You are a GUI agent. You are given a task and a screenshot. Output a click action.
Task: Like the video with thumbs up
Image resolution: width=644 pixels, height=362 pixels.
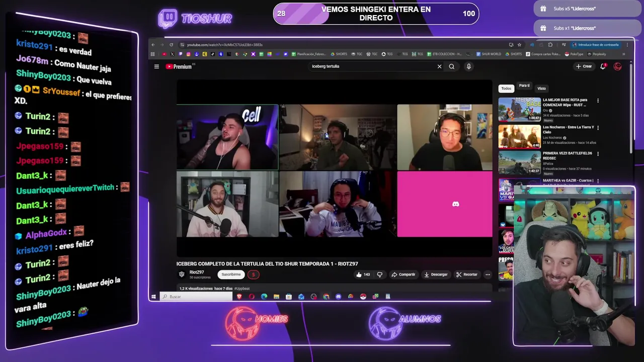tap(363, 275)
